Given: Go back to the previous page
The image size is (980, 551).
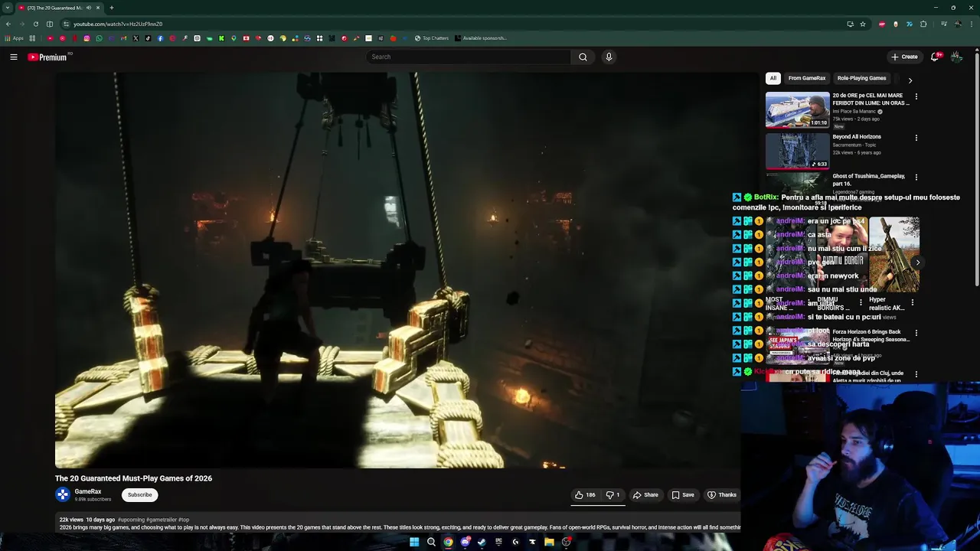Looking at the screenshot, I should point(8,24).
